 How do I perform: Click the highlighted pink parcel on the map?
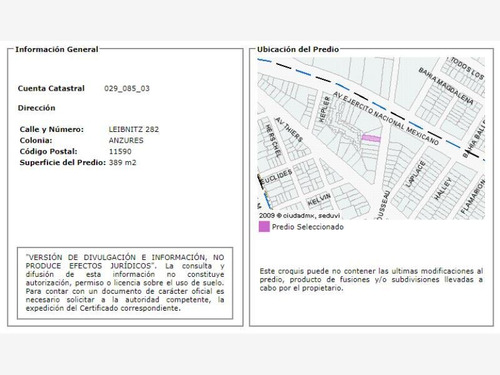coord(371,138)
